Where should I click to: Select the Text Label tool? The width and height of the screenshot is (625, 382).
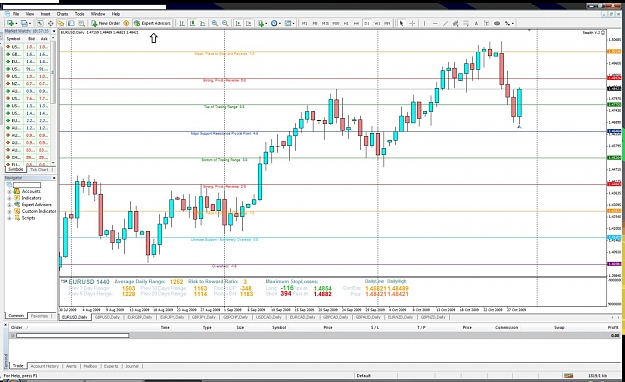(x=487, y=23)
